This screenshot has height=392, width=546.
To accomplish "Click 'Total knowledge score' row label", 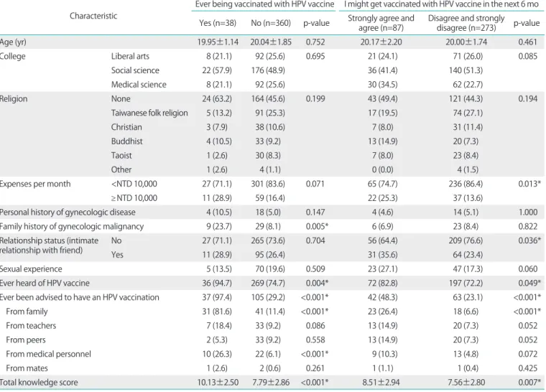I will [39, 383].
